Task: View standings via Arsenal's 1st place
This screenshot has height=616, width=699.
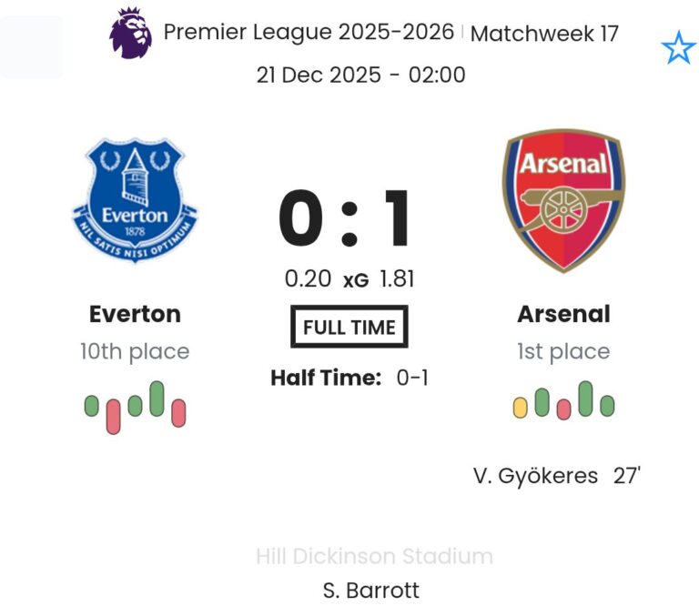Action: coord(563,351)
